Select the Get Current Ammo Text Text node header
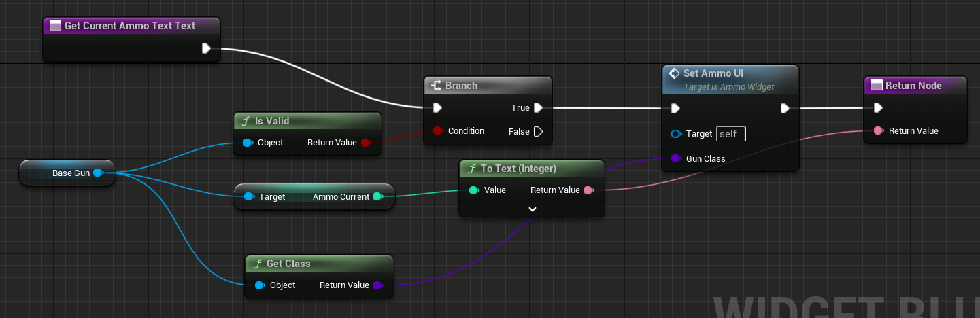 tap(131, 26)
